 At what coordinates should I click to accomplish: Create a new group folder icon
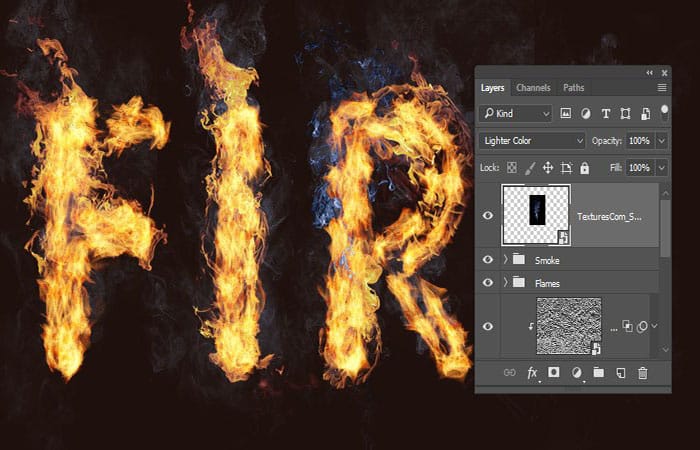coord(598,372)
